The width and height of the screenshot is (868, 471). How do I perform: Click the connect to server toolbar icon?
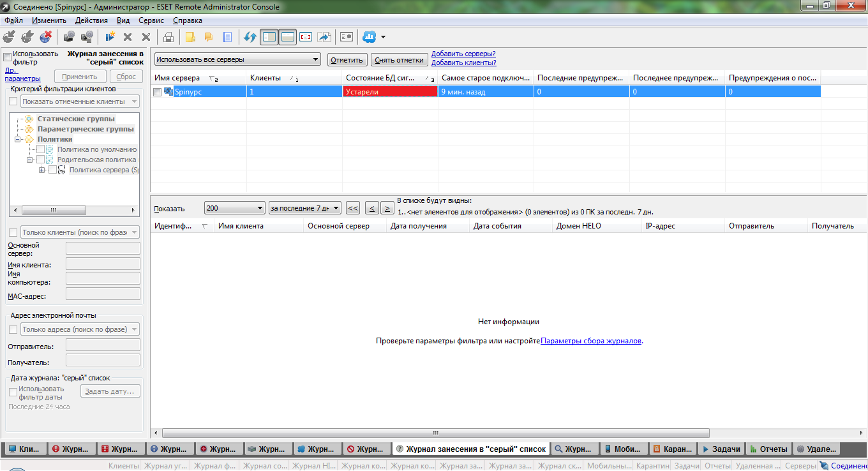(x=10, y=36)
